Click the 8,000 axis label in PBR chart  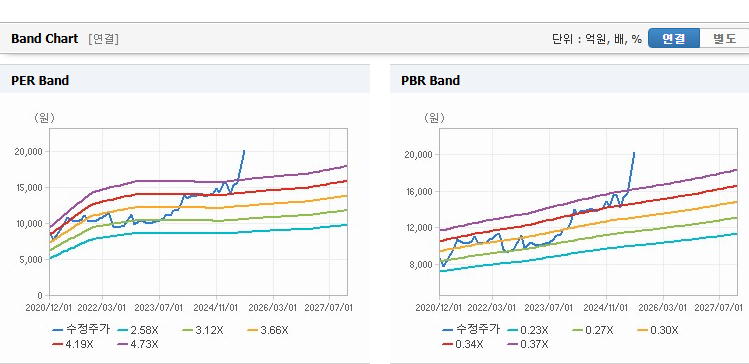[421, 265]
